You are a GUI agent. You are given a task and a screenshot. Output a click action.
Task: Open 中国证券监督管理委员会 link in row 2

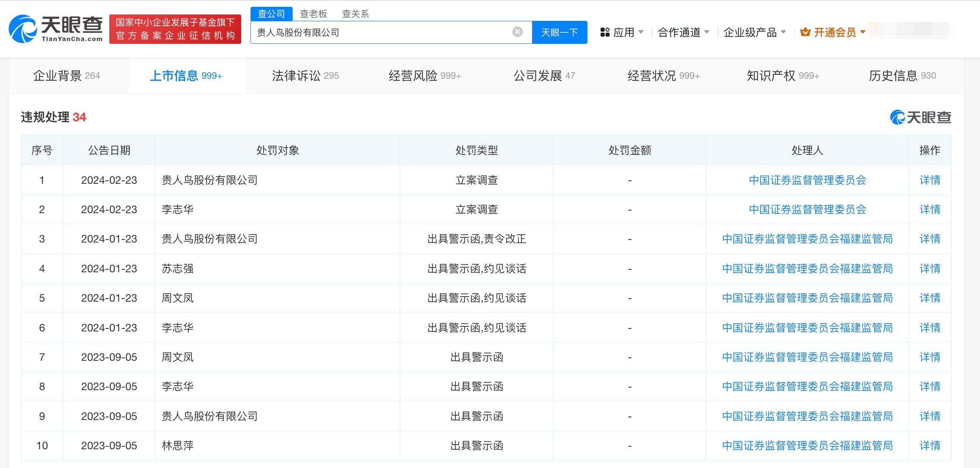[x=807, y=209]
